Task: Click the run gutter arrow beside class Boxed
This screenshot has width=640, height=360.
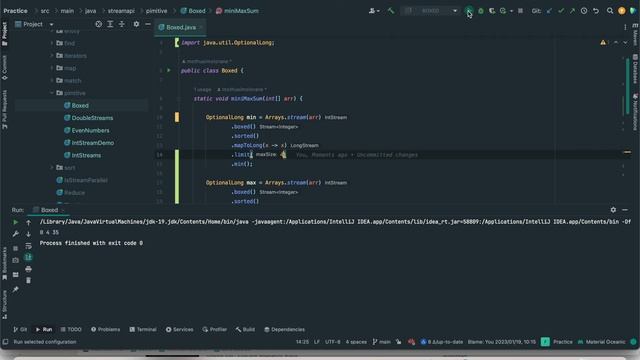Action: (x=169, y=71)
